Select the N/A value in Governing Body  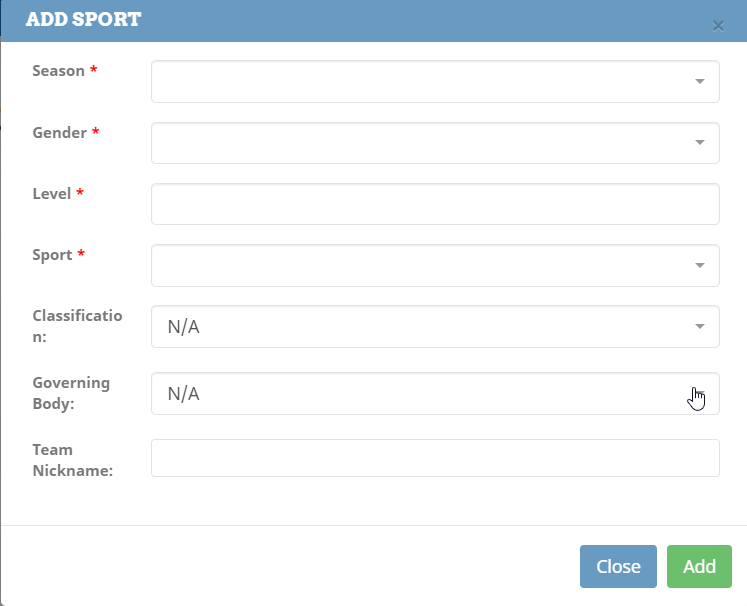(x=184, y=394)
